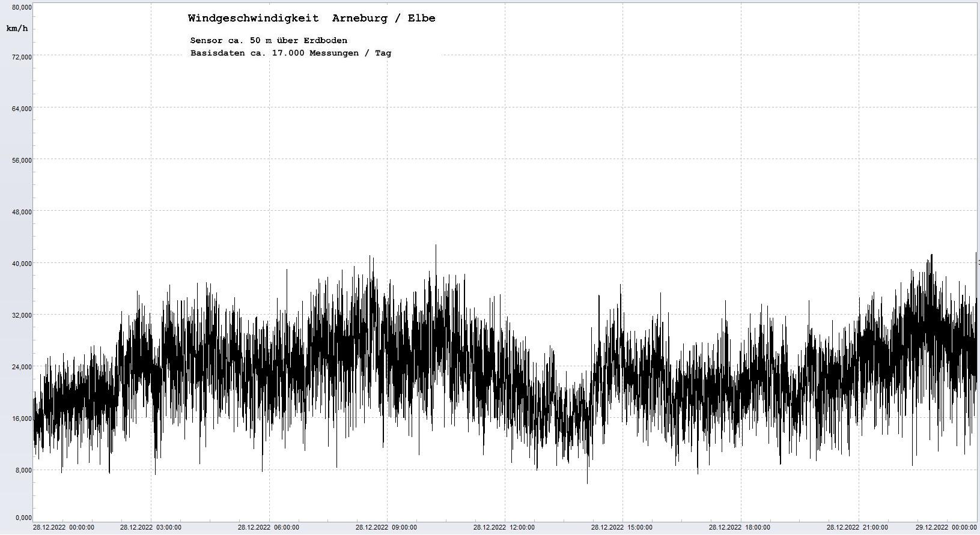
Task: Click the 'Basisdaten ca. 17.000 Messungen / Tag' line
Action: coord(290,53)
